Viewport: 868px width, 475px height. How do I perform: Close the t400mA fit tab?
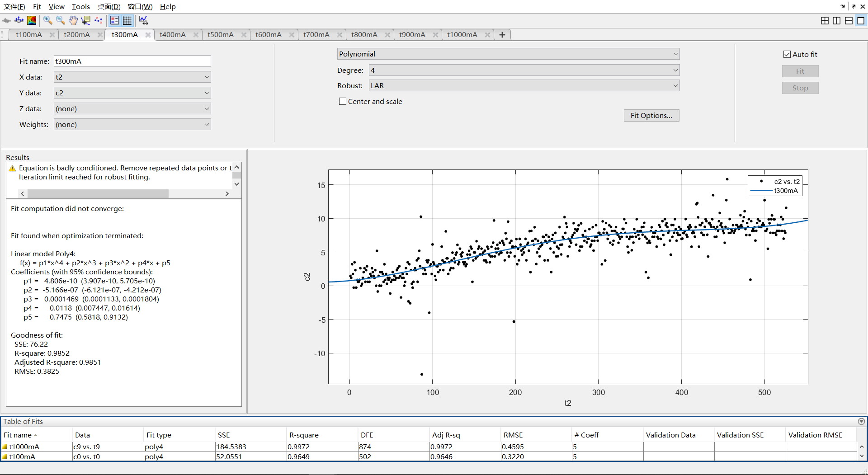click(x=196, y=35)
